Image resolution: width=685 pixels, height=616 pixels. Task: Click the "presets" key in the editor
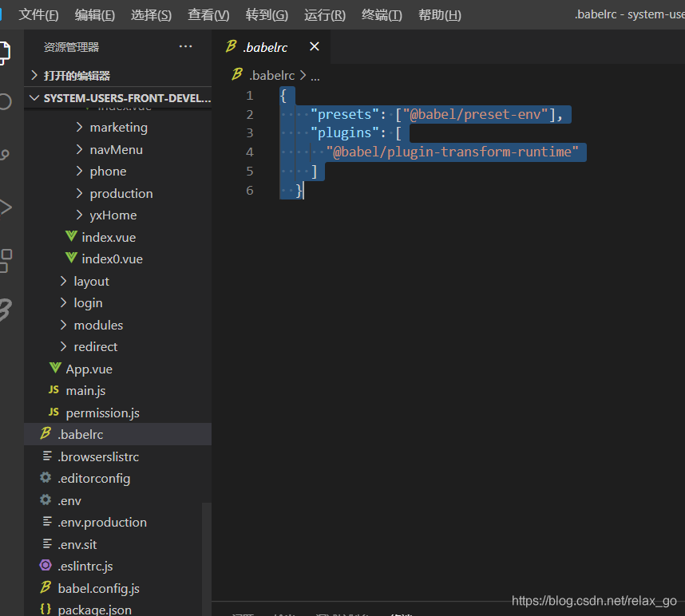click(x=345, y=114)
